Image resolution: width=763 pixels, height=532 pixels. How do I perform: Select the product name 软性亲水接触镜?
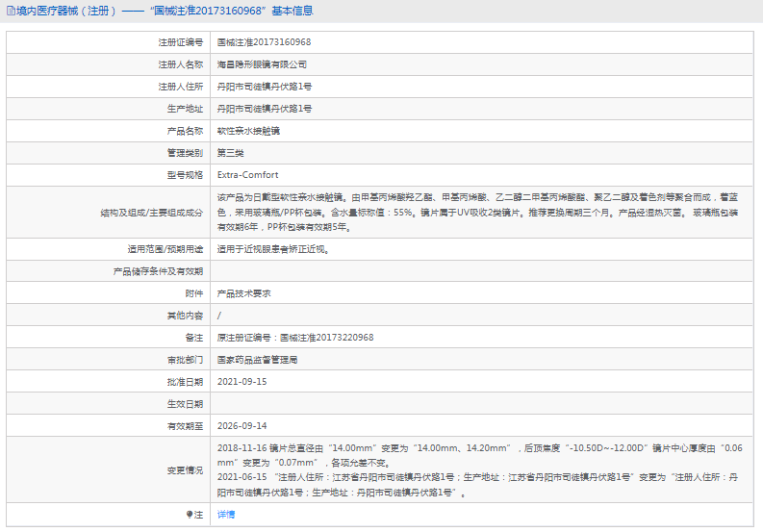(x=248, y=131)
